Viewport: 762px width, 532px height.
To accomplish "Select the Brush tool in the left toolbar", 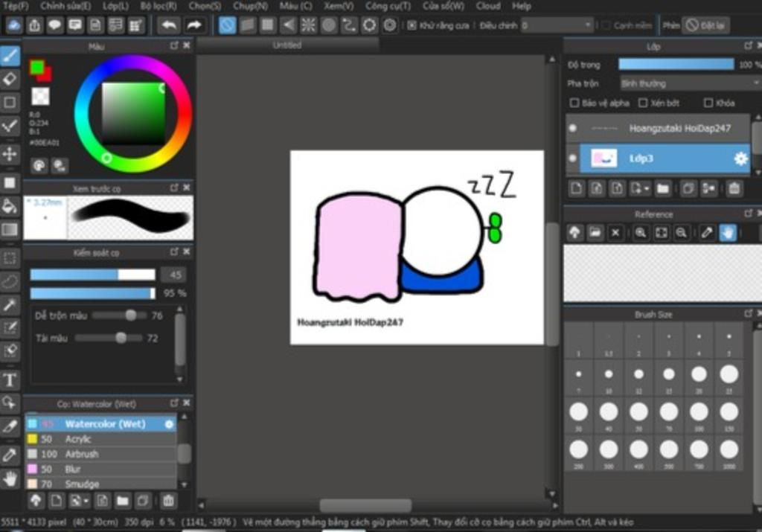I will coord(10,55).
